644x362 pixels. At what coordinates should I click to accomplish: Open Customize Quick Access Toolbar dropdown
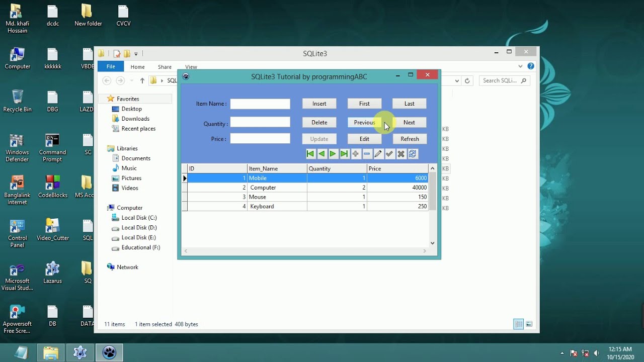[136, 54]
